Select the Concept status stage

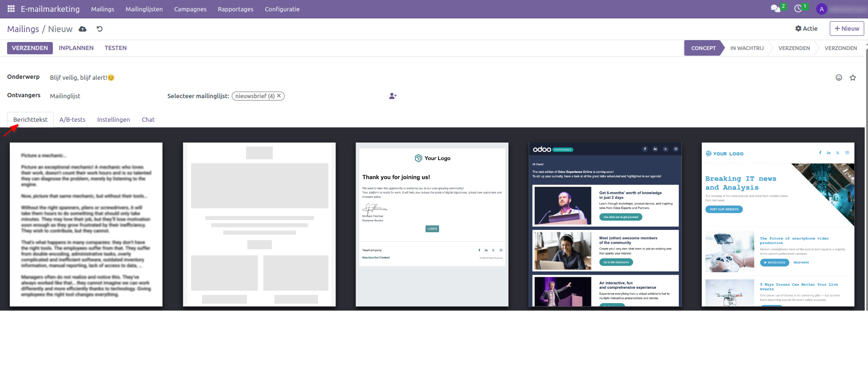pyautogui.click(x=703, y=48)
